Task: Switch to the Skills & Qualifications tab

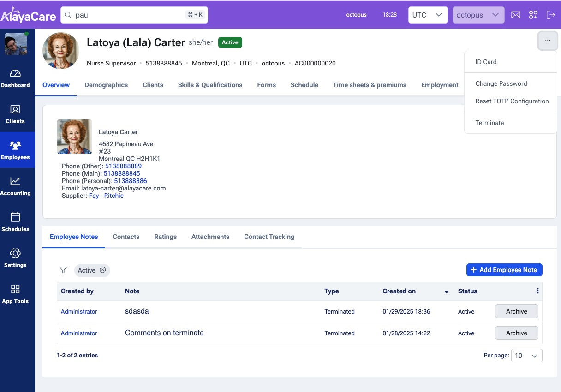Action: click(x=210, y=85)
